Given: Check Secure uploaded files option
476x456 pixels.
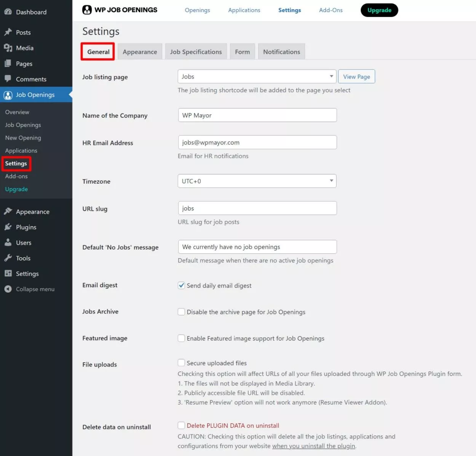Looking at the screenshot, I should click(x=181, y=363).
